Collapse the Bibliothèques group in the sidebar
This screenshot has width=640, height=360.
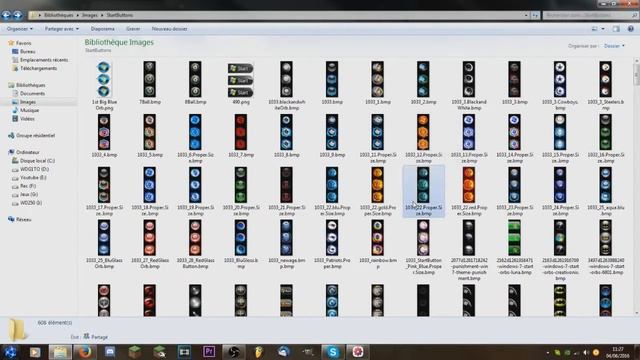(x=30, y=85)
